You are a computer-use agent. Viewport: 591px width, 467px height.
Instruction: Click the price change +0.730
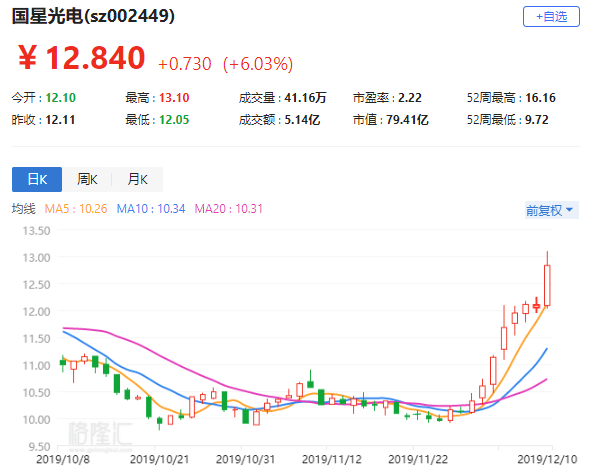[x=185, y=64]
